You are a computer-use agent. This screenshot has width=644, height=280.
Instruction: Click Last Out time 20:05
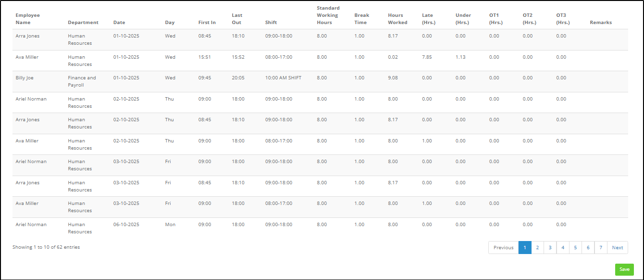click(x=238, y=78)
